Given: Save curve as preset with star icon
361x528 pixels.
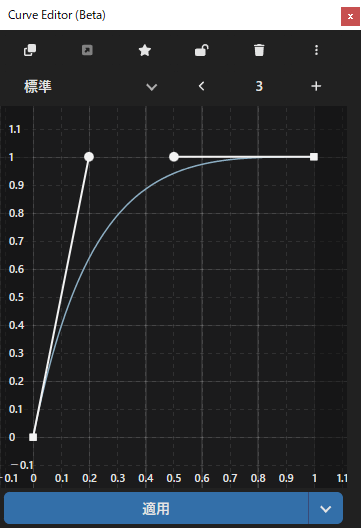Looking at the screenshot, I should 144,51.
